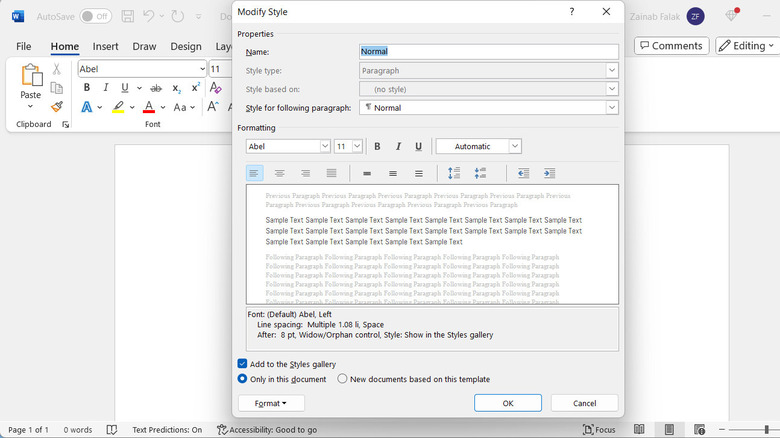The height and width of the screenshot is (438, 780).
Task: Open the Format dropdown button
Action: [271, 403]
